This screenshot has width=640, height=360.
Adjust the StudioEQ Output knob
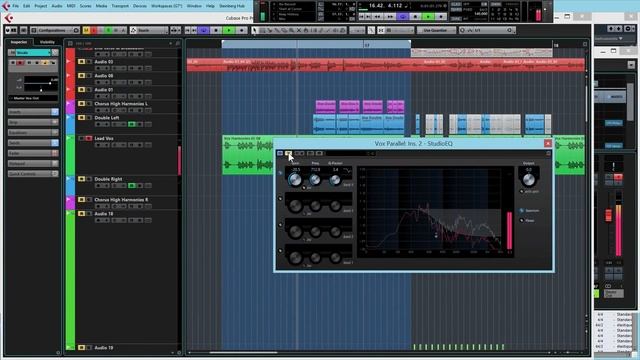pyautogui.click(x=529, y=179)
